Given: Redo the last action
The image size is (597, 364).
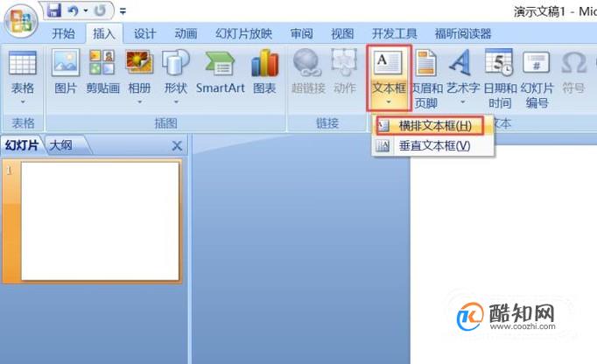Looking at the screenshot, I should (100, 10).
